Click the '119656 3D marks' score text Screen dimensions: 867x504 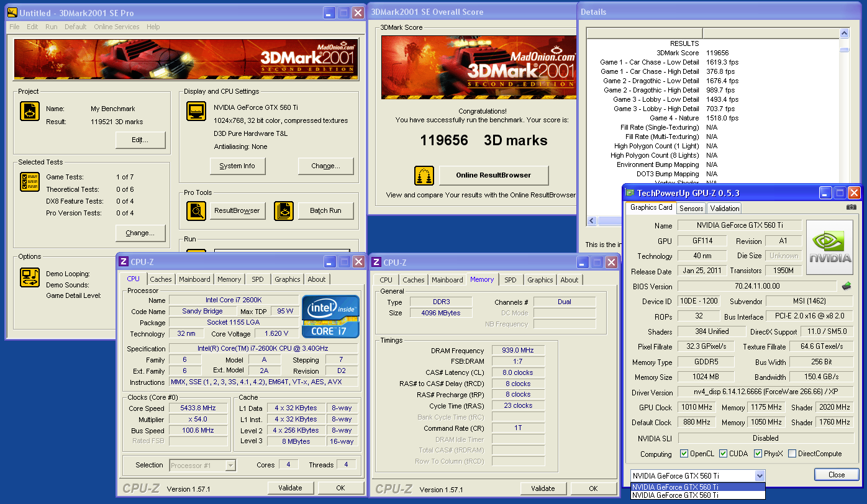(484, 140)
